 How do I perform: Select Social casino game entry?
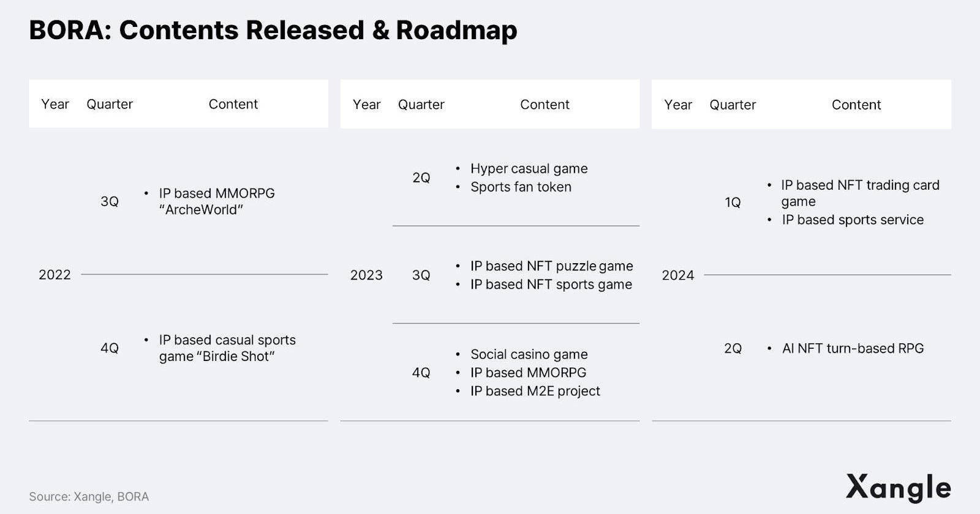pyautogui.click(x=529, y=354)
